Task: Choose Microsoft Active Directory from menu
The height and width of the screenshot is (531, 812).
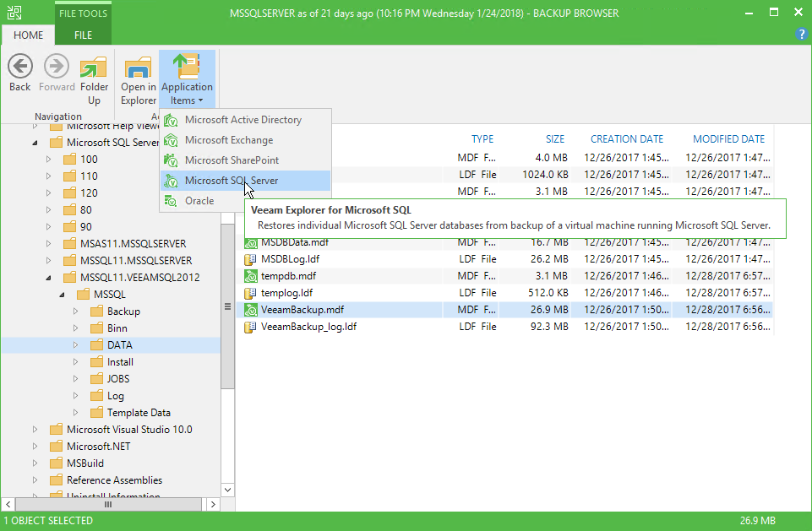Action: (x=246, y=120)
